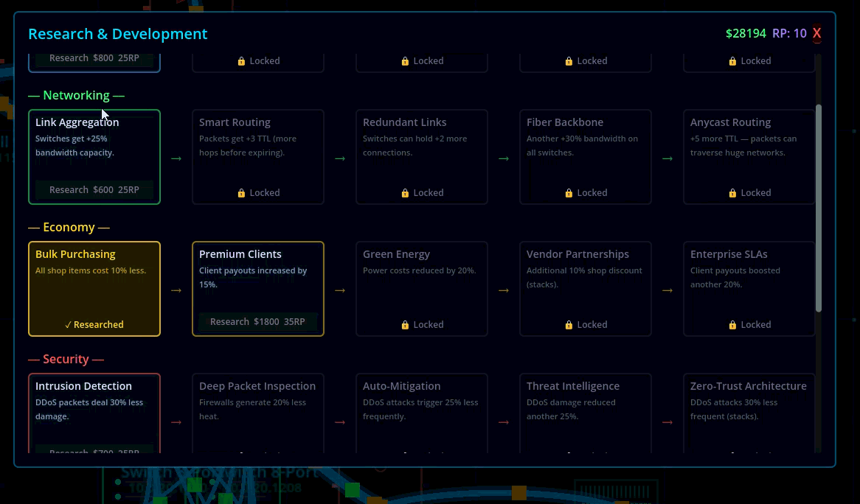Select the Deep Packet Inspection card title
Image resolution: width=860 pixels, height=504 pixels.
(x=257, y=386)
